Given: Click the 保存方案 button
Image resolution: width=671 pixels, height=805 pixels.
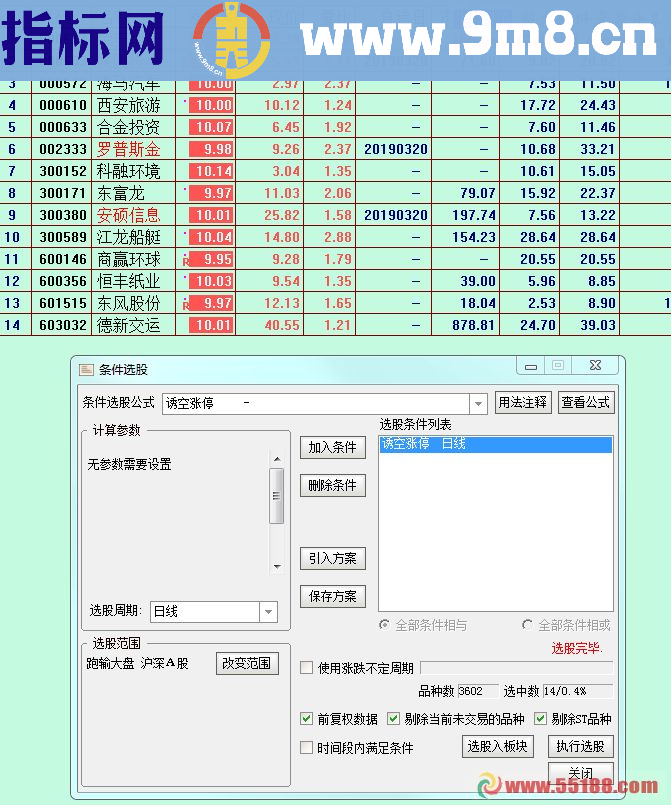Looking at the screenshot, I should pos(333,597).
